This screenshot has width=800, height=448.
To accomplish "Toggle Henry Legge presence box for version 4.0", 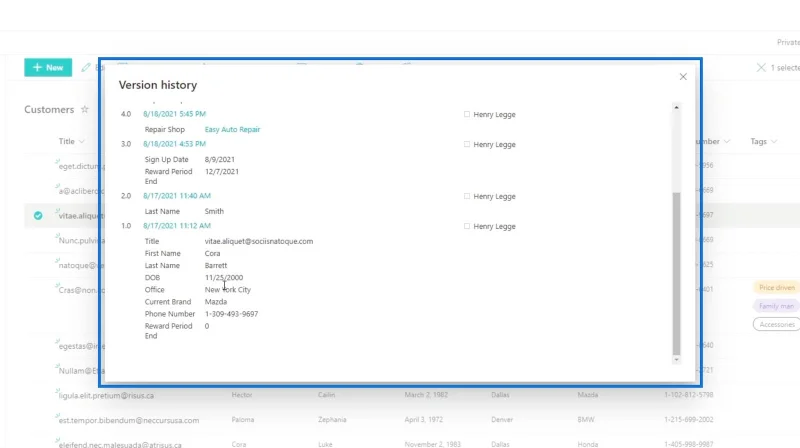I will coord(467,114).
